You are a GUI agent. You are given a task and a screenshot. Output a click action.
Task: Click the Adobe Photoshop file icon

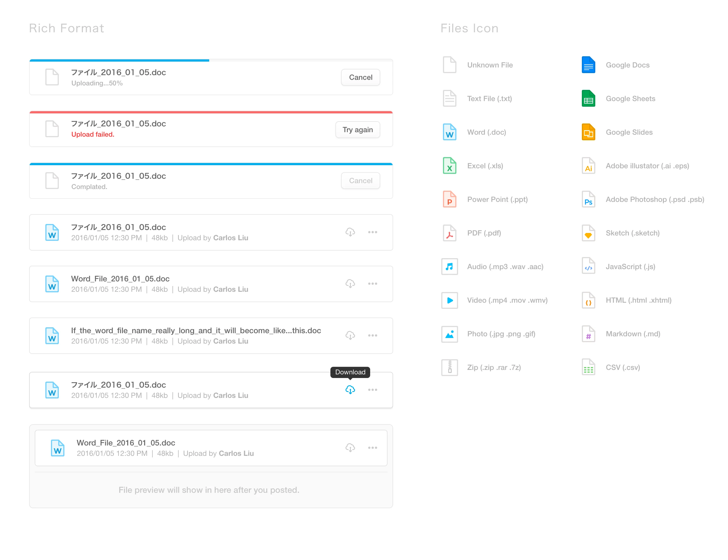point(588,199)
